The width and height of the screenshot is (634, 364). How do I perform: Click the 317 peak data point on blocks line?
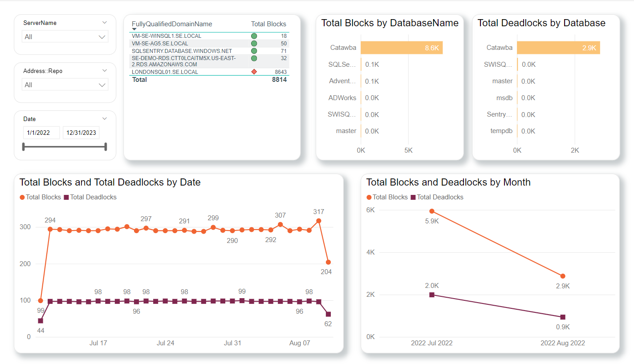(x=318, y=220)
